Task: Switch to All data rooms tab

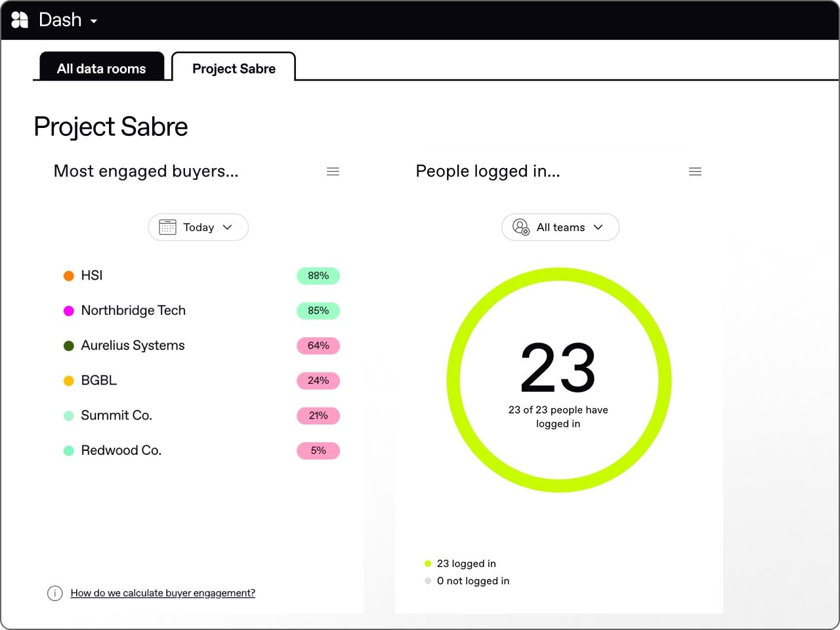Action: (x=102, y=68)
